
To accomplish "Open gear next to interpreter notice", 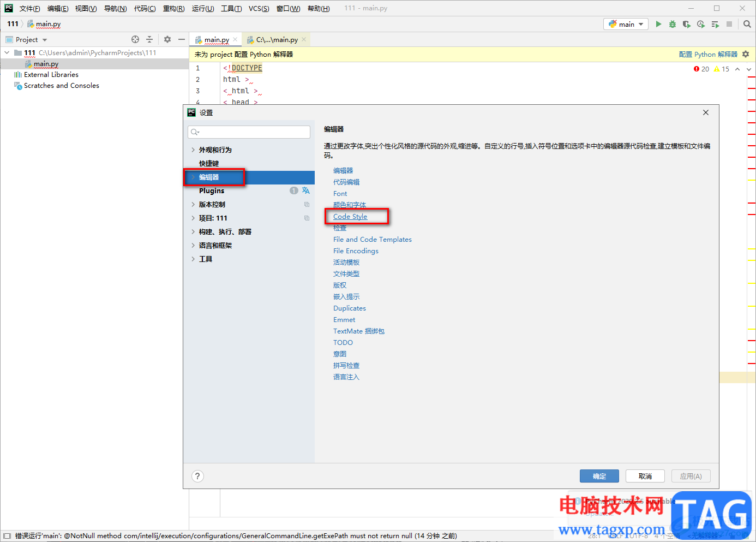I will point(746,54).
